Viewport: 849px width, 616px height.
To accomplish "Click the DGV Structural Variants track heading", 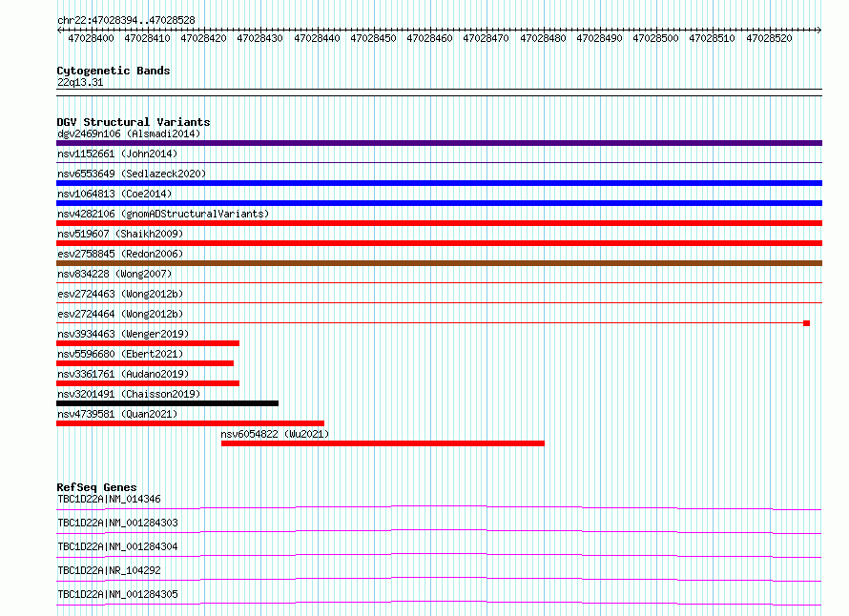I will (x=134, y=122).
